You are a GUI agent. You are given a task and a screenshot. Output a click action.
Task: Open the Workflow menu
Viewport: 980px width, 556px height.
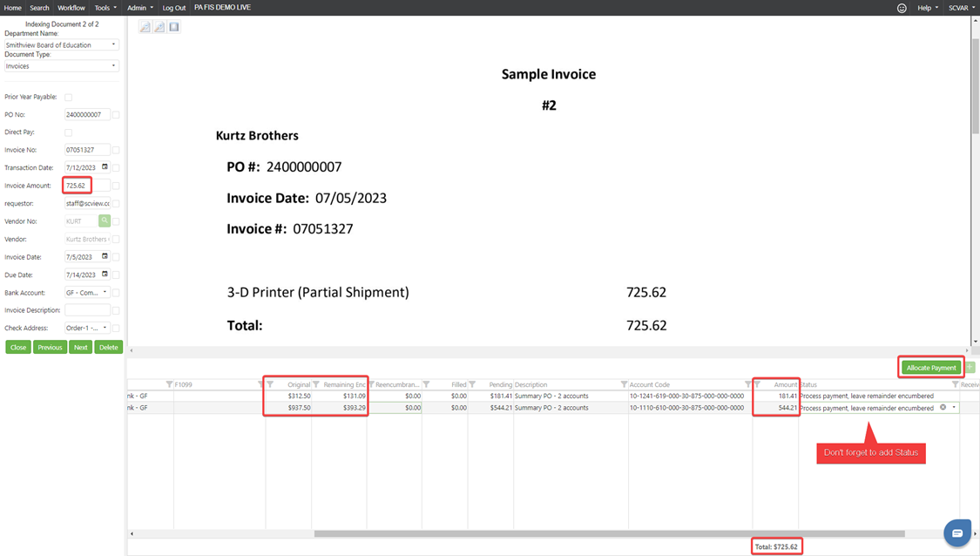(x=71, y=8)
